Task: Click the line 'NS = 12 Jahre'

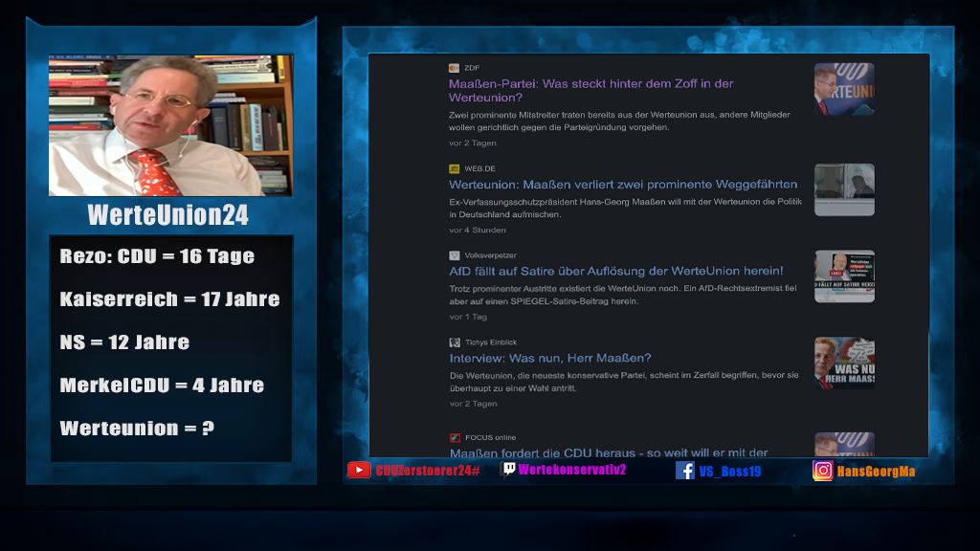Action: (x=124, y=342)
